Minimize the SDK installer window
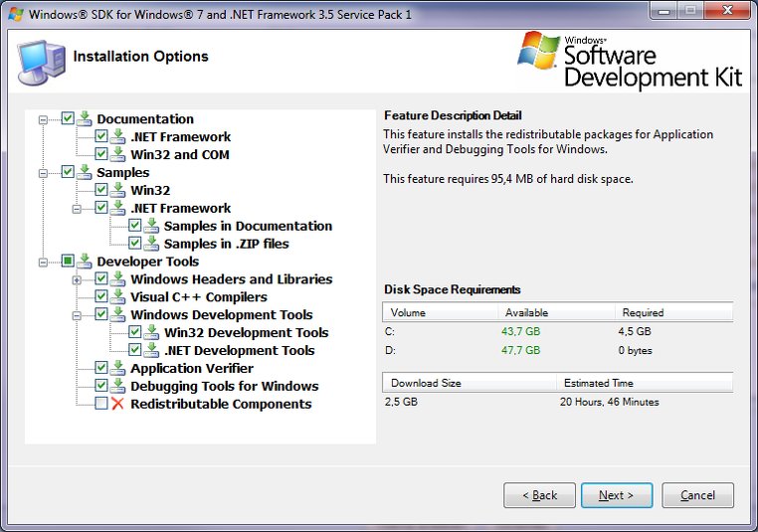 pos(664,11)
